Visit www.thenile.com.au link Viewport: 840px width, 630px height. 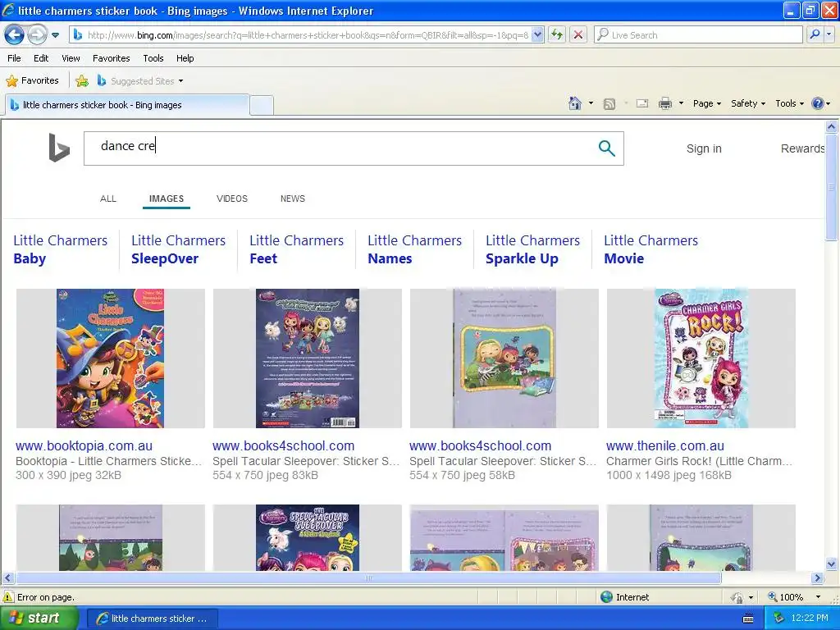click(x=664, y=445)
